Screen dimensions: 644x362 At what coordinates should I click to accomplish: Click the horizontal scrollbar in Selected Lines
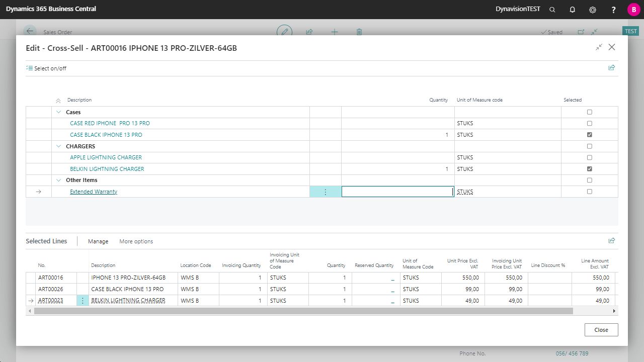coord(303,311)
